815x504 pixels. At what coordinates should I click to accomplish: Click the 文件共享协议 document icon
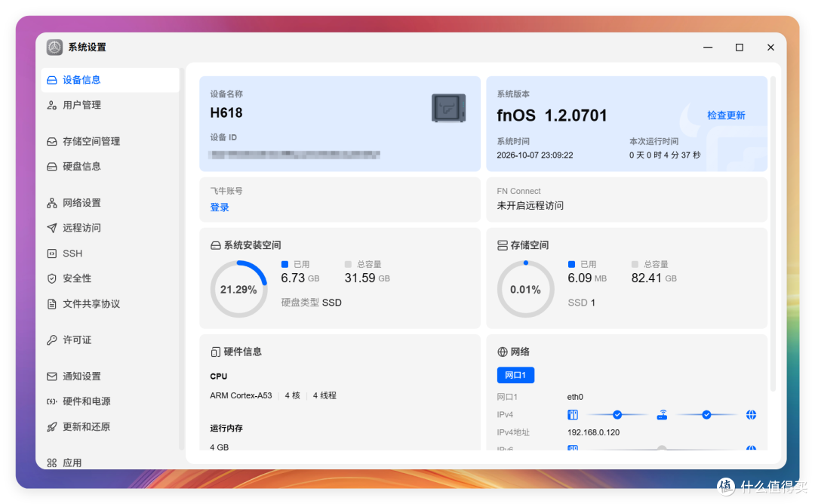(52, 304)
